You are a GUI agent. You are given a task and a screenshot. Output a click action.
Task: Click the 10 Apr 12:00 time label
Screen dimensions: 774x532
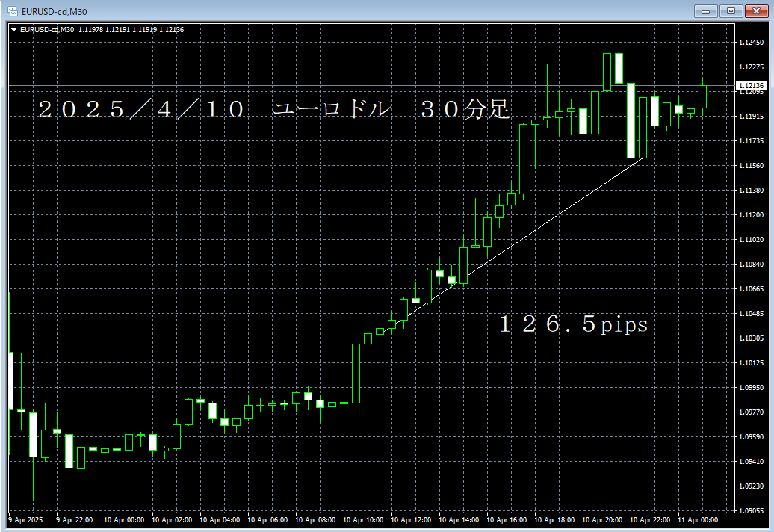pos(411,519)
